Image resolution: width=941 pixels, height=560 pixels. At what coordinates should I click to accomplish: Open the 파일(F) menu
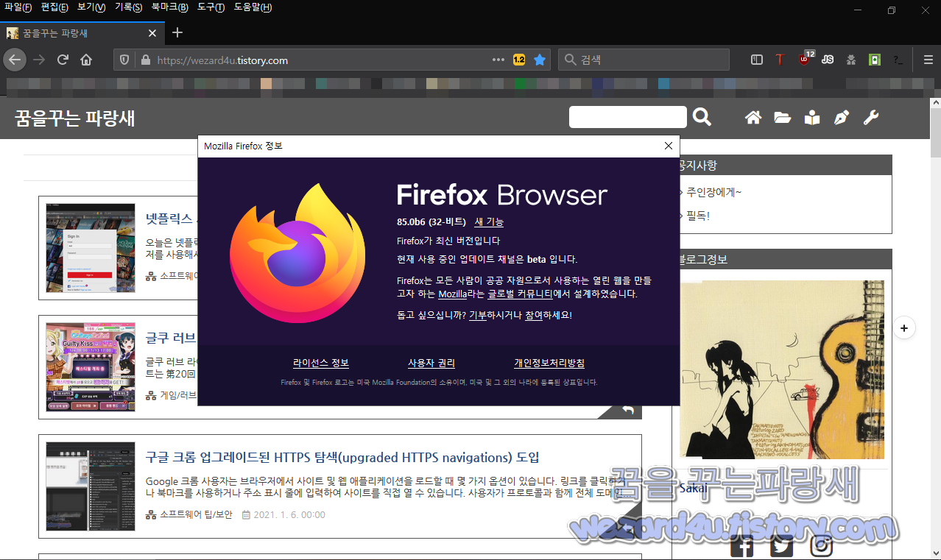coord(18,7)
